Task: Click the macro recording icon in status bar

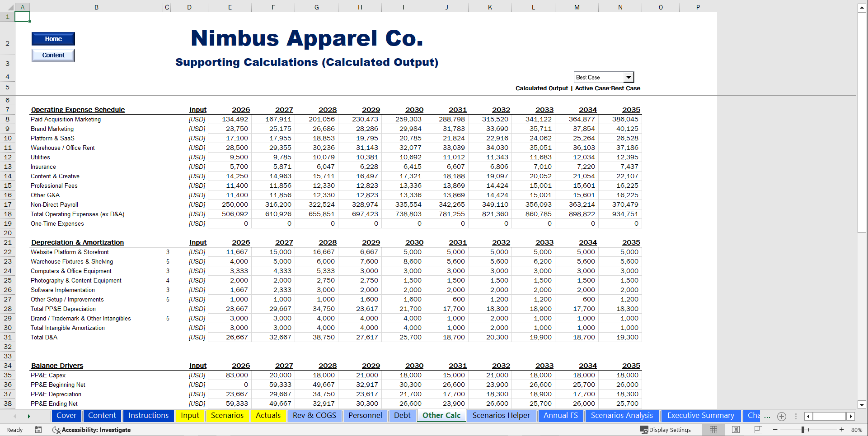Action: coord(38,430)
